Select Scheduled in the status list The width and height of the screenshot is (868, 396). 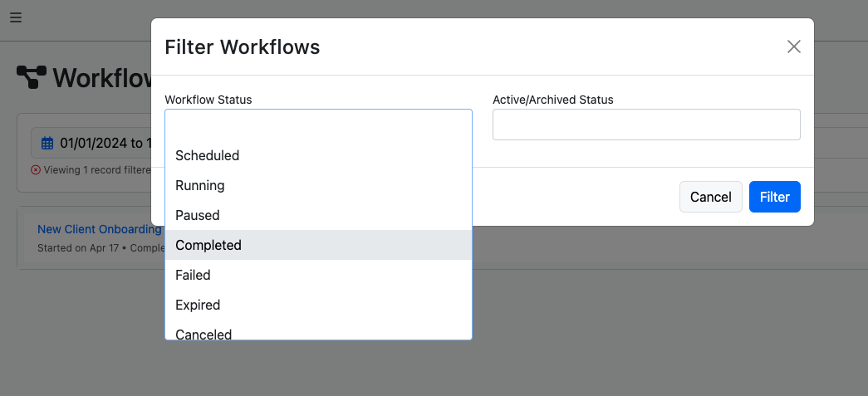pyautogui.click(x=318, y=155)
